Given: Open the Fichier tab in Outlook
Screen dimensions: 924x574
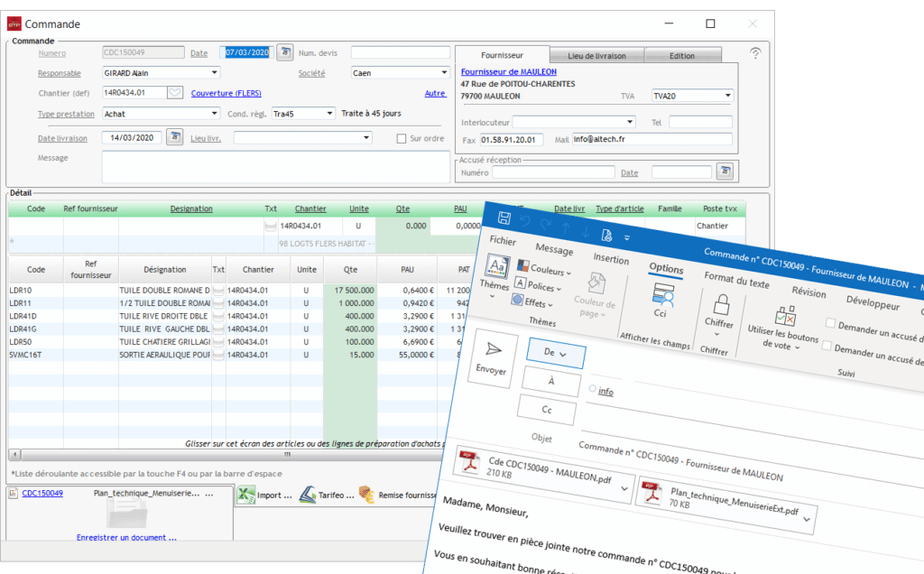Looking at the screenshot, I should click(x=503, y=240).
